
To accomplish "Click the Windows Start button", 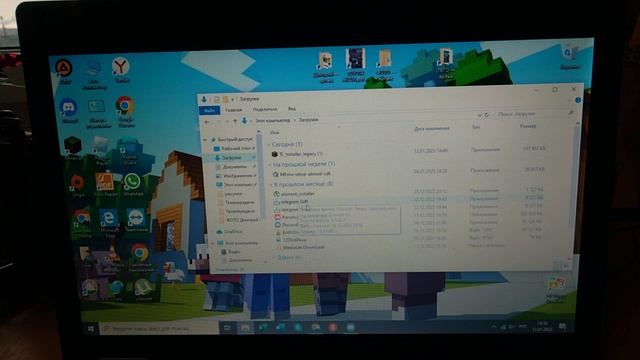I will tap(91, 329).
